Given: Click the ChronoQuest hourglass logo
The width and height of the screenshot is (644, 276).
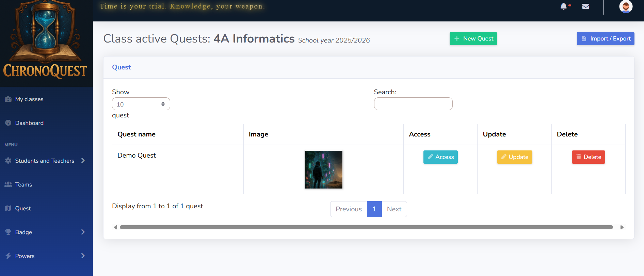Looking at the screenshot, I should [x=45, y=39].
